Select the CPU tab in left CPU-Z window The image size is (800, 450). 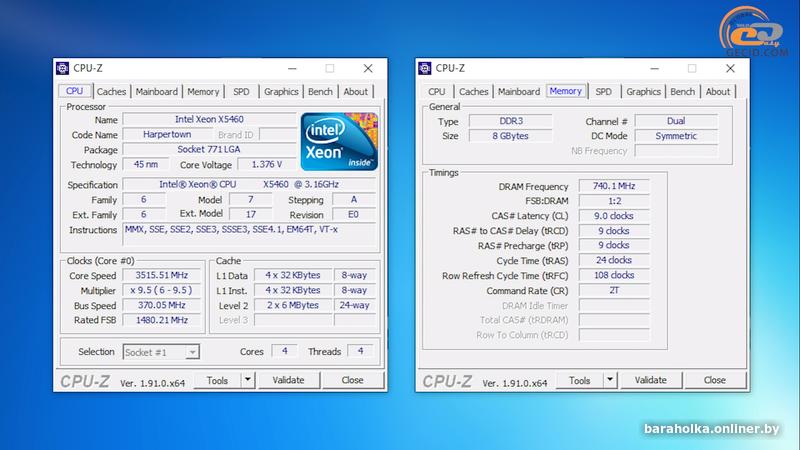74,91
